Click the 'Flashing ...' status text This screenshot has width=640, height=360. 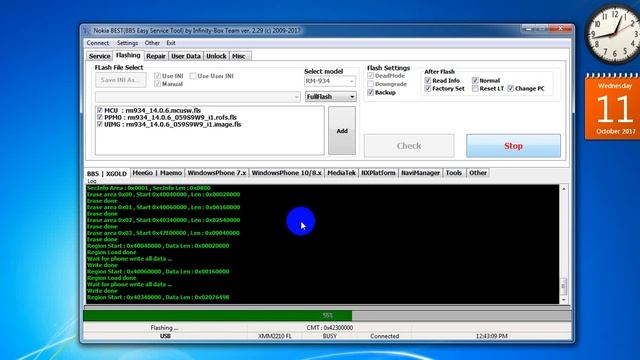pyautogui.click(x=164, y=327)
